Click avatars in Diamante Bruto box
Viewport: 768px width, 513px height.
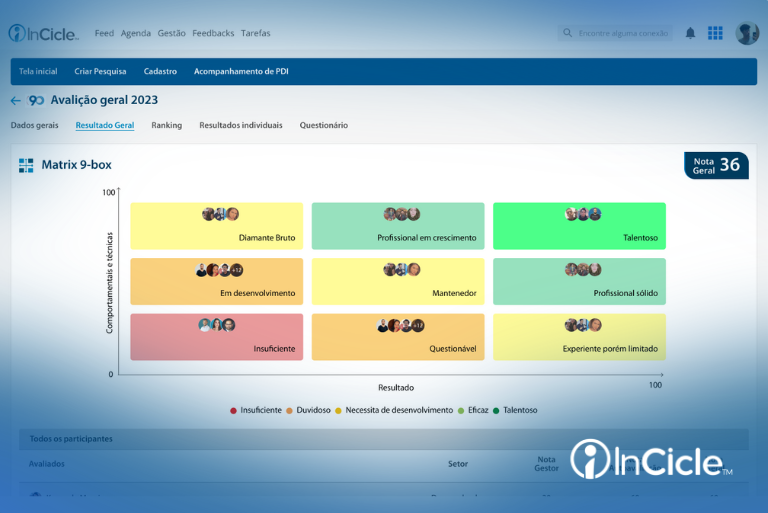tap(220, 214)
